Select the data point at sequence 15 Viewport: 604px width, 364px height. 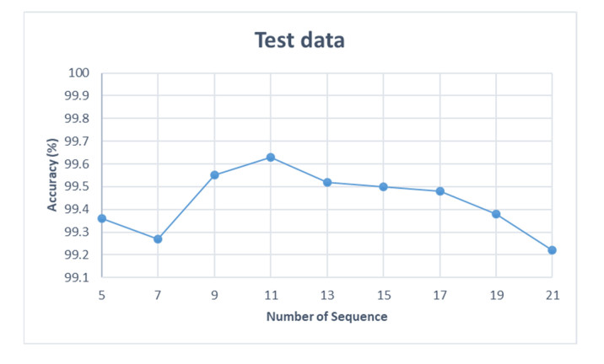(x=383, y=187)
